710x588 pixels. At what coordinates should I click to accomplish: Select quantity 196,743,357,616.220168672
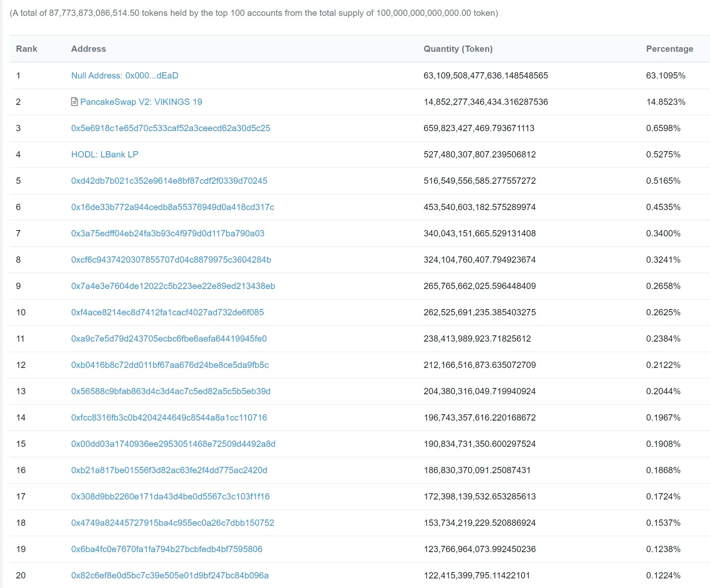coord(480,418)
